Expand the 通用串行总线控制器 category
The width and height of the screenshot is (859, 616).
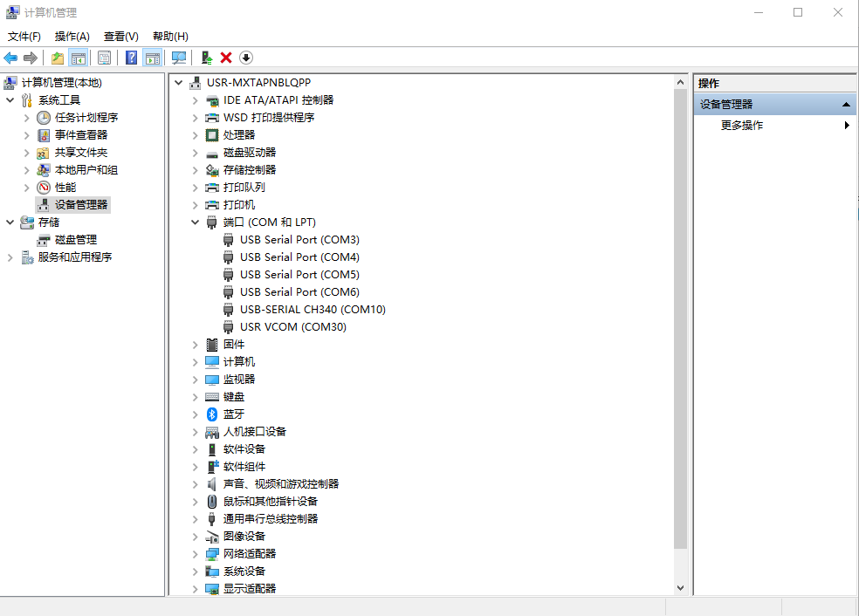coord(195,519)
